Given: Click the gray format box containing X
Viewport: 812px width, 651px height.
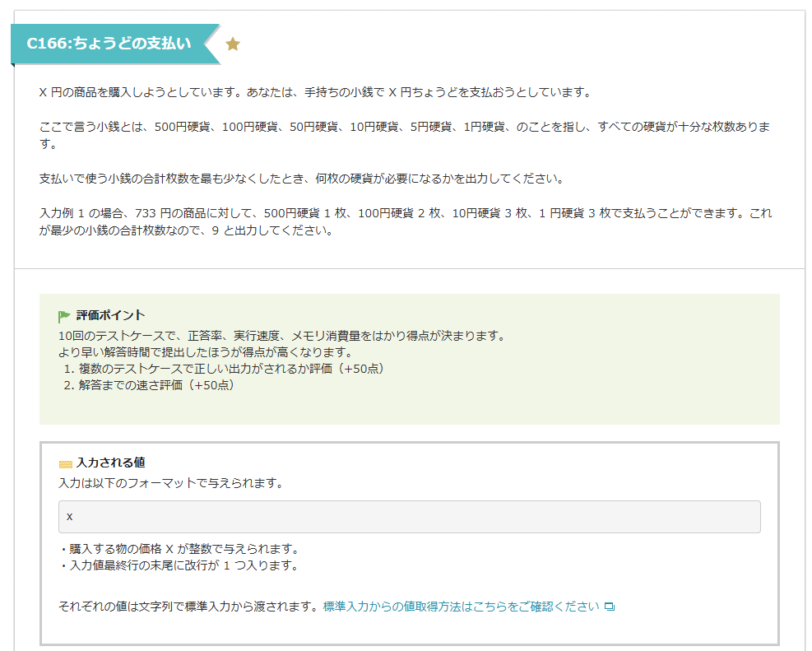Looking at the screenshot, I should (409, 517).
